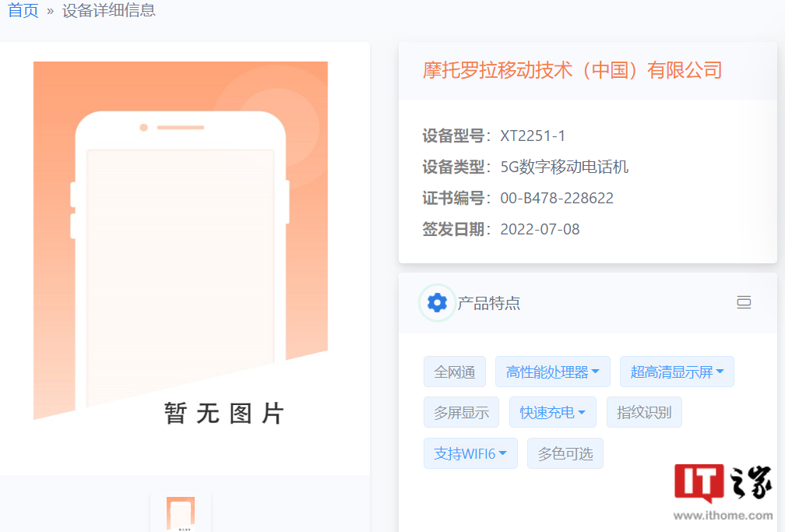This screenshot has width=785, height=532.
Task: Click the device model value XT2251-1
Action: tap(533, 136)
